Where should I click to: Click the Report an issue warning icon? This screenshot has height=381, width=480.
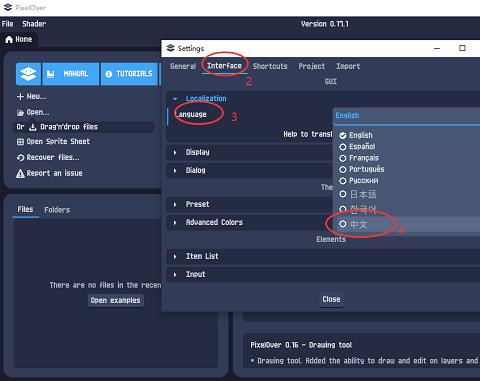tap(20, 173)
